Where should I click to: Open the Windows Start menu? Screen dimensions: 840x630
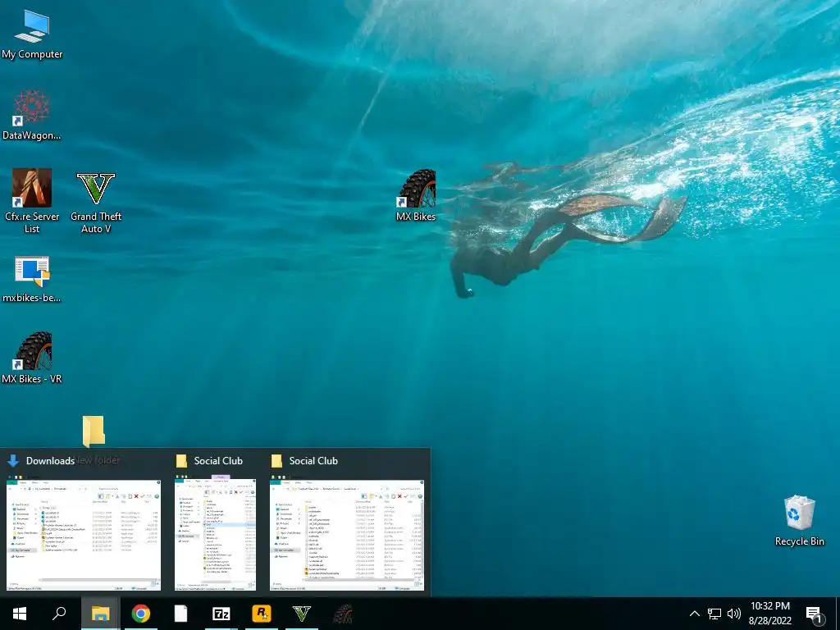20,614
